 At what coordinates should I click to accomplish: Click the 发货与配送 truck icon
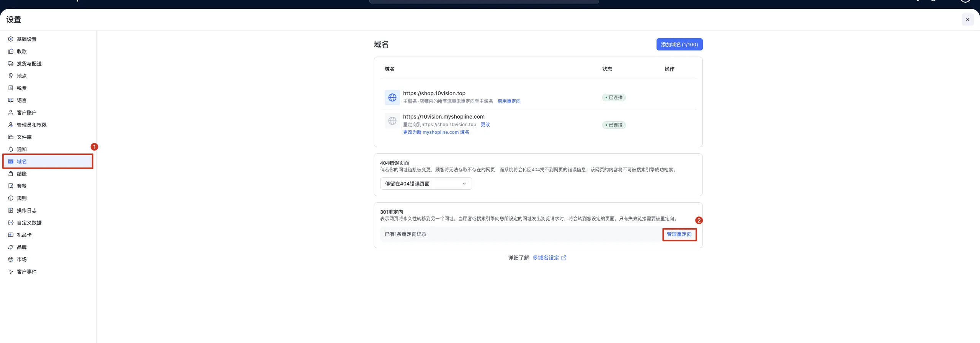pyautogui.click(x=11, y=63)
